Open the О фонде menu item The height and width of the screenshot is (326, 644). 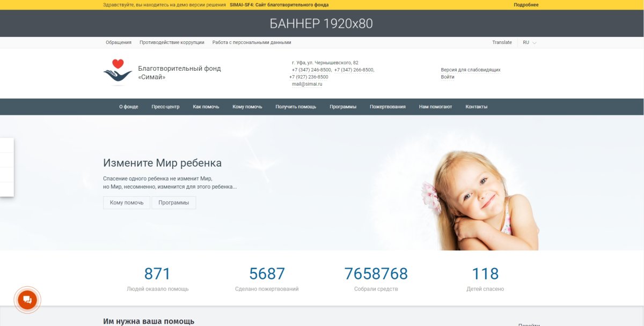click(x=129, y=107)
